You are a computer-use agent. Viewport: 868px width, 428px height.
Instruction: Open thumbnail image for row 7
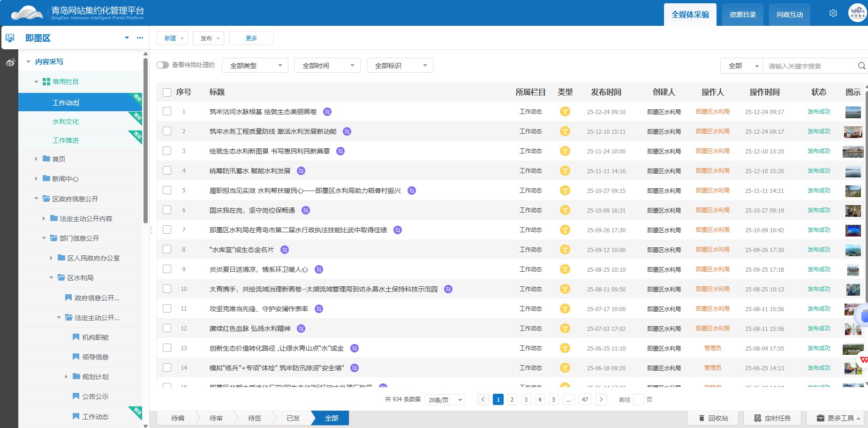pos(853,230)
